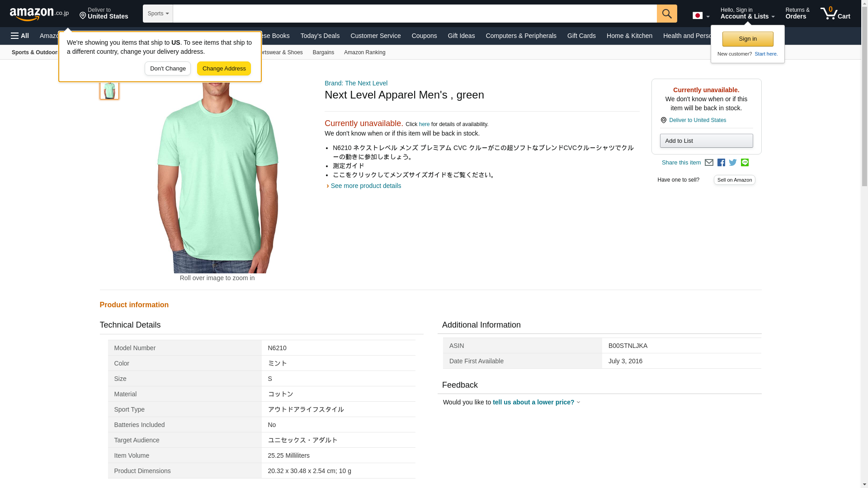Click into the search input field
Viewport: 868px width, 488px height.
[414, 14]
